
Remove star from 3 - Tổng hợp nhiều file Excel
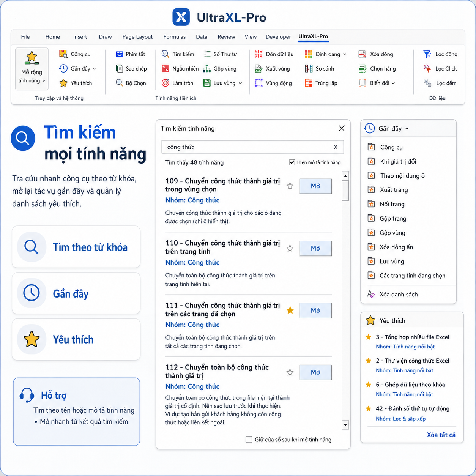click(368, 337)
